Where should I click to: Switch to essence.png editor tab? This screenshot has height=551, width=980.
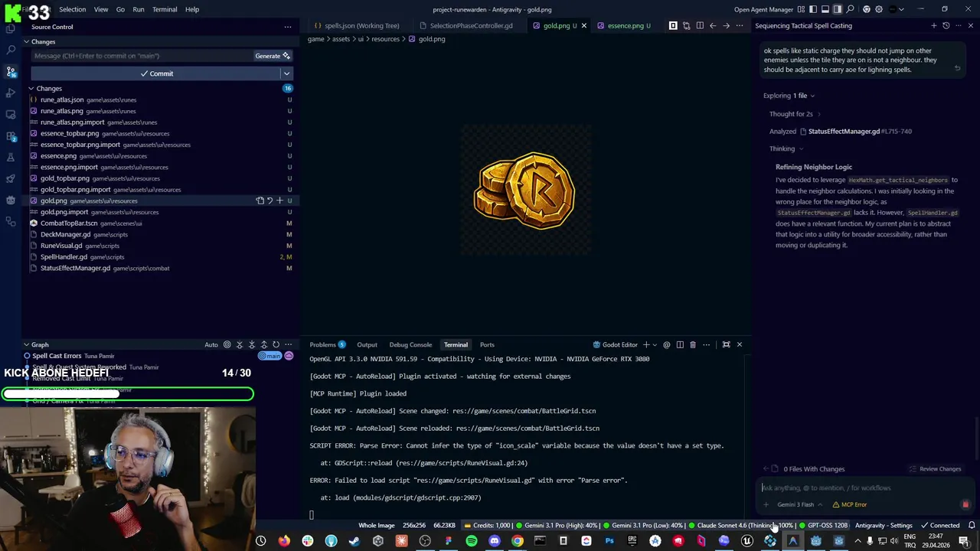click(625, 26)
